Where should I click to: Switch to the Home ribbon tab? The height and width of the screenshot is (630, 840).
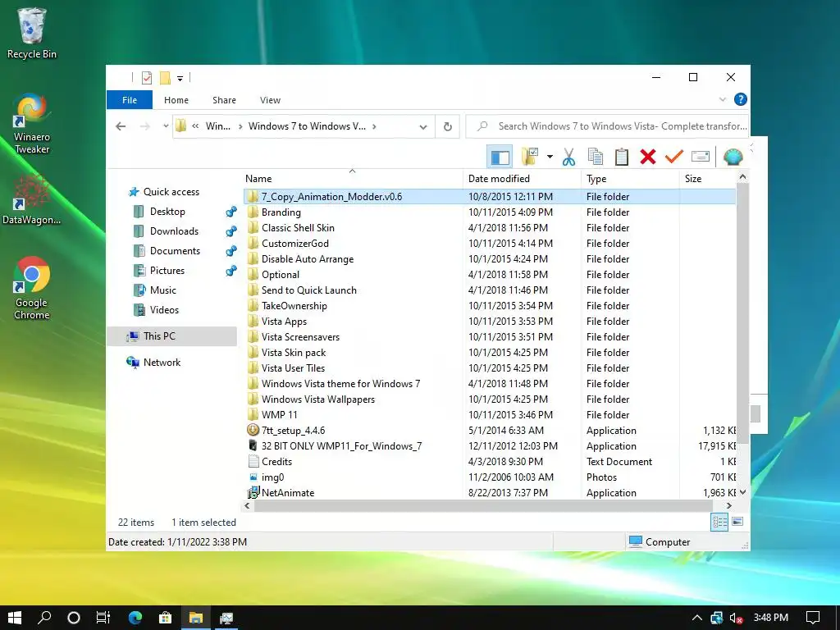pos(176,100)
